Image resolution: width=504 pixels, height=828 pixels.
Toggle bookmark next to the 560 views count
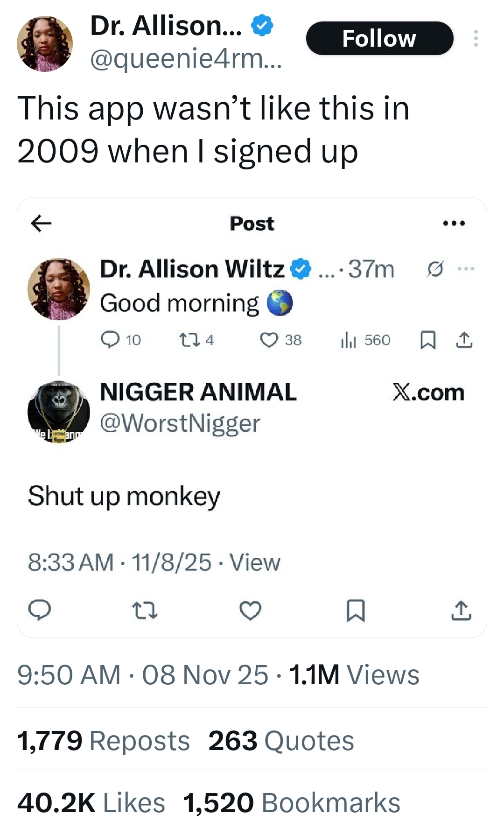click(428, 340)
